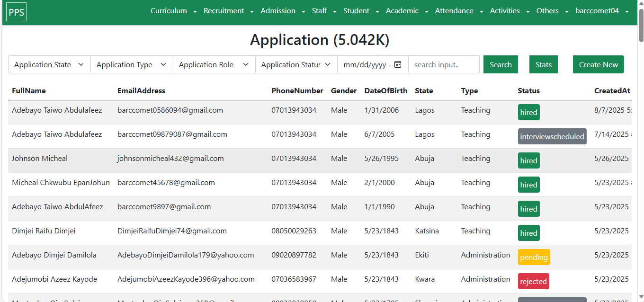Viewport: 644px width, 302px height.
Task: Expand the Application Status filter
Action: [x=296, y=65]
